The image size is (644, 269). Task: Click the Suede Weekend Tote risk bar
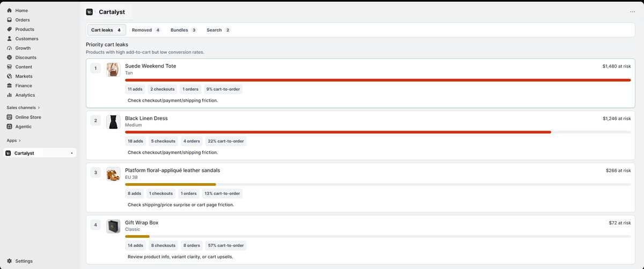point(378,80)
